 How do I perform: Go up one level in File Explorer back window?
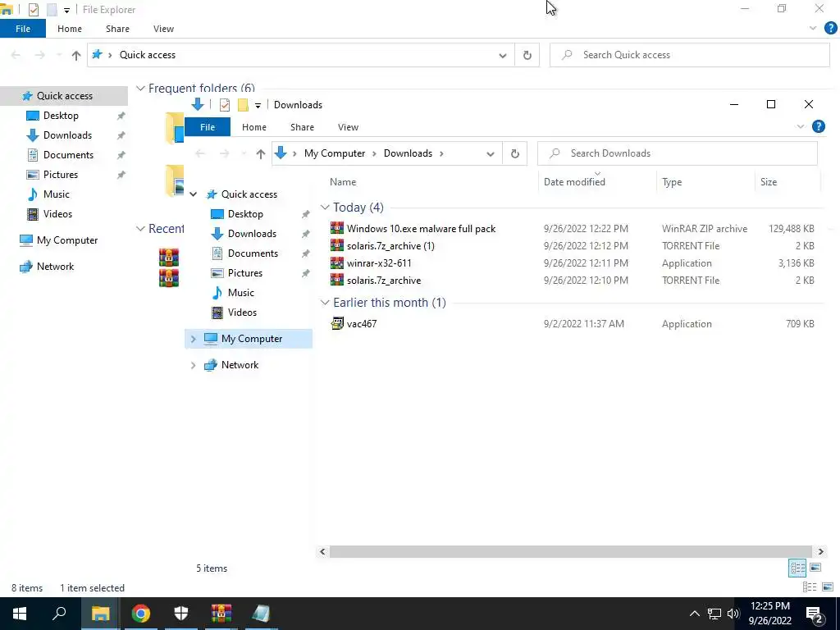pyautogui.click(x=76, y=55)
